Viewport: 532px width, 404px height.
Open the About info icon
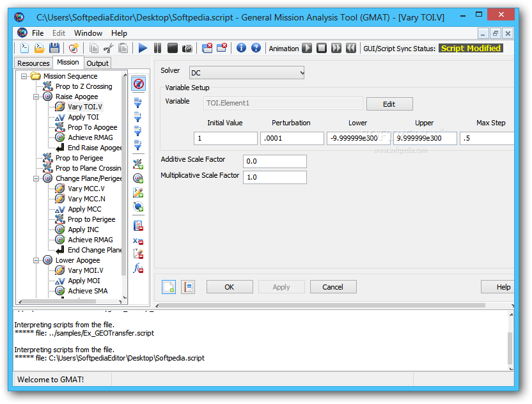point(241,48)
